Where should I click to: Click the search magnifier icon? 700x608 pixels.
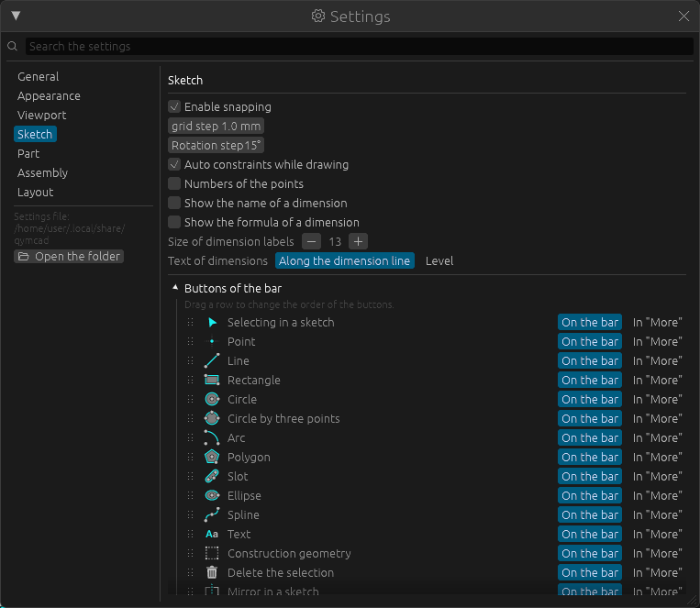point(13,46)
